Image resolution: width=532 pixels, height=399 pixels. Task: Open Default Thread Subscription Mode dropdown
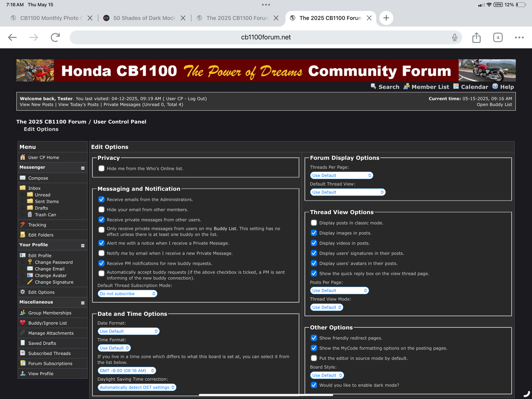pyautogui.click(x=127, y=293)
